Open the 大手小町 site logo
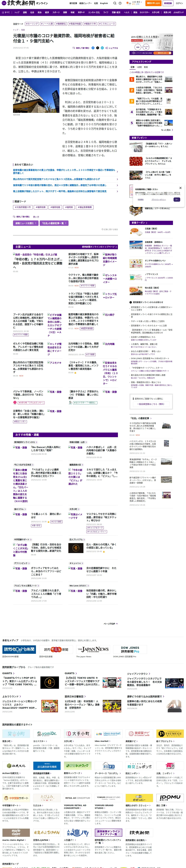Screen dimensions: 186x868 [78, 734]
